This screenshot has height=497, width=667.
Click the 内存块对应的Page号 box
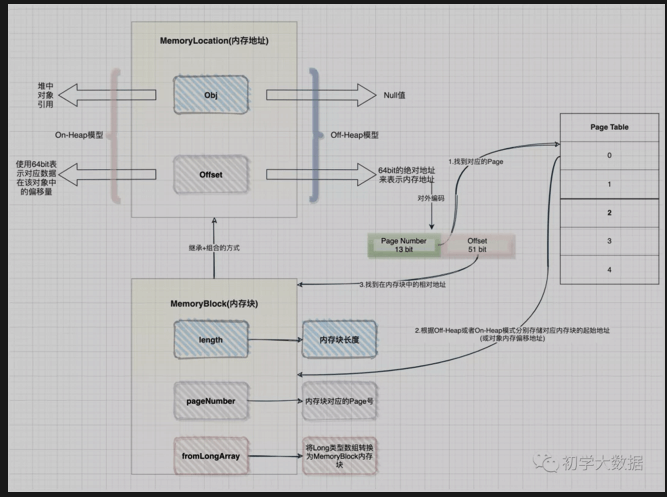pos(339,401)
